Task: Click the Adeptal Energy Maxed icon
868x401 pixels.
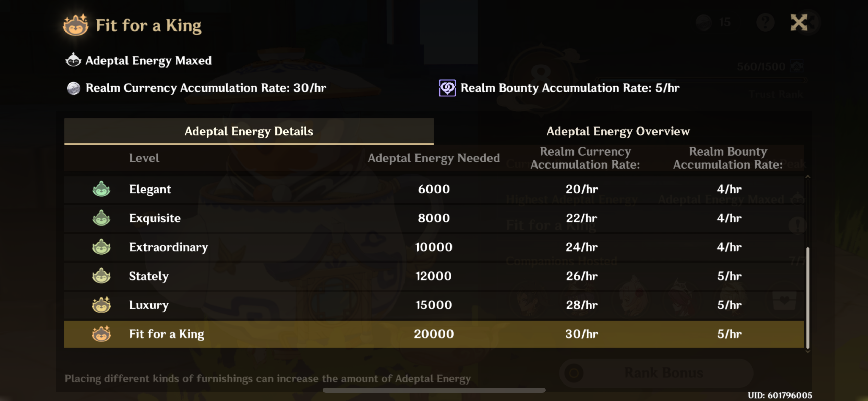Action: point(73,60)
